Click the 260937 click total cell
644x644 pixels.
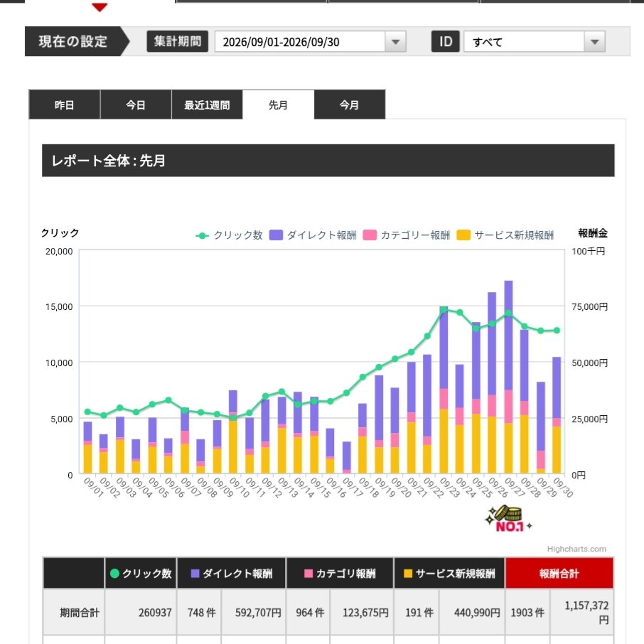(x=141, y=613)
